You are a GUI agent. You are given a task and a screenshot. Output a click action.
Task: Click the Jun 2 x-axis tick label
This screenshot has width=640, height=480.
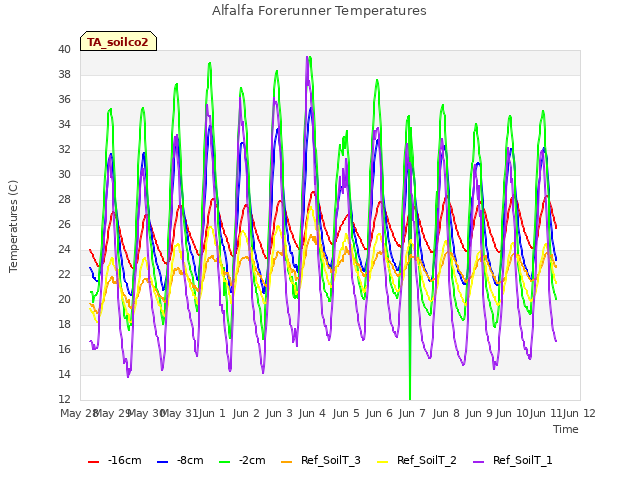click(x=246, y=413)
